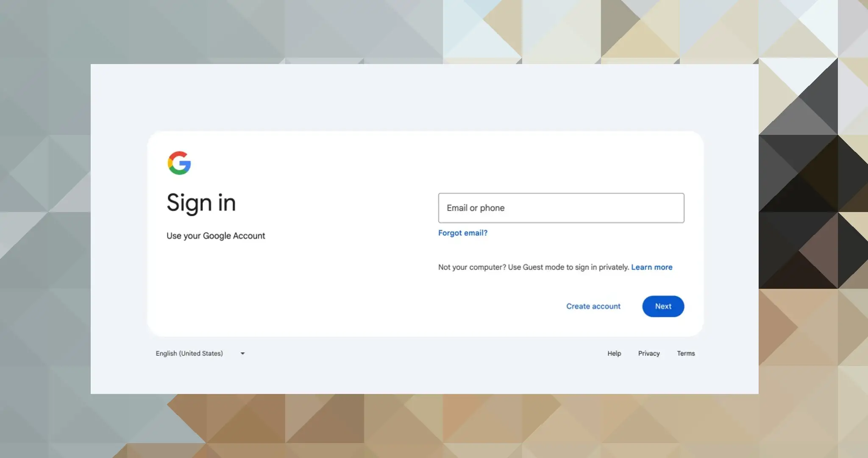Focus the email input to enter credentials
Image resolution: width=868 pixels, height=458 pixels.
coord(561,208)
